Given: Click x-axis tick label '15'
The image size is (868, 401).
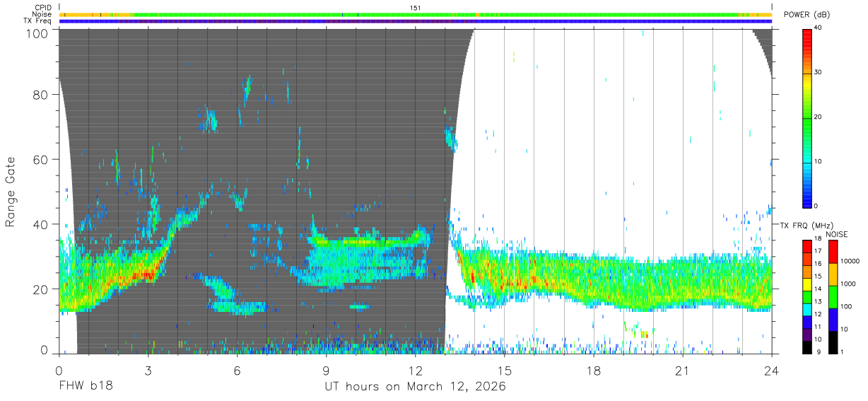Looking at the screenshot, I should click(x=505, y=371).
